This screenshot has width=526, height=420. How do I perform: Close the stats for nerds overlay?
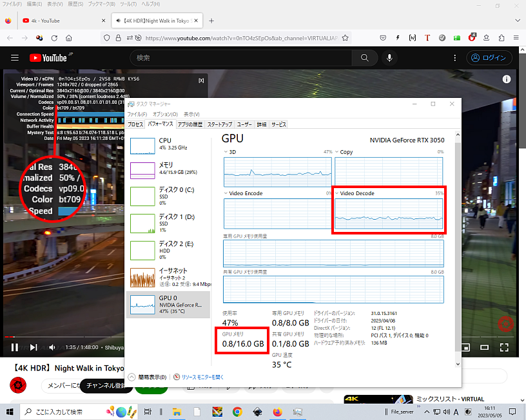coord(201,81)
